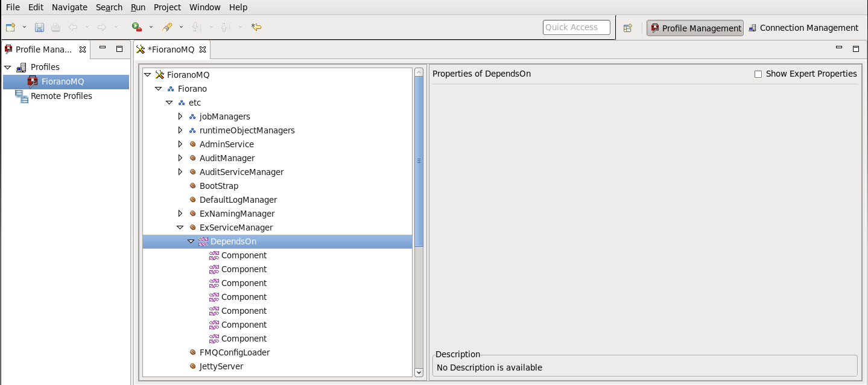Click the Print toolbar icon
This screenshot has height=385, width=868.
click(x=55, y=27)
